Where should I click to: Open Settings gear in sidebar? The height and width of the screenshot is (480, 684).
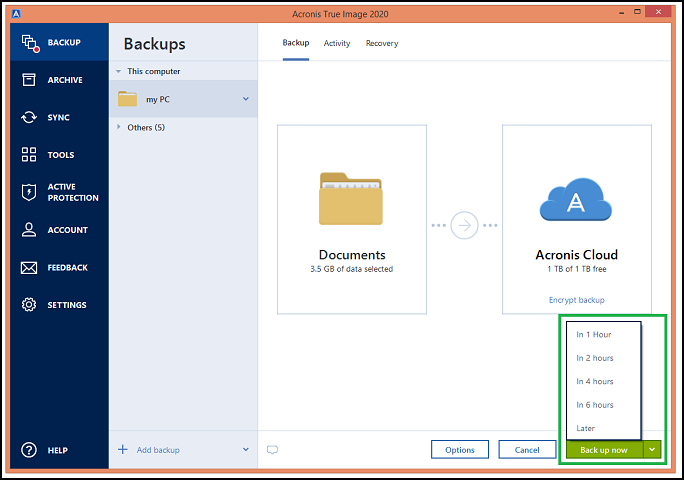(x=29, y=305)
